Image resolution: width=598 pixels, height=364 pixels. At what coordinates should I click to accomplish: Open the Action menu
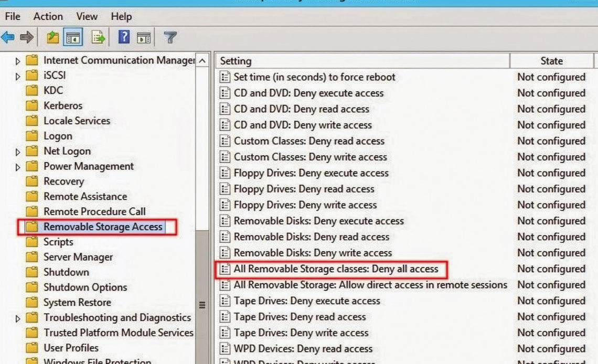point(48,16)
